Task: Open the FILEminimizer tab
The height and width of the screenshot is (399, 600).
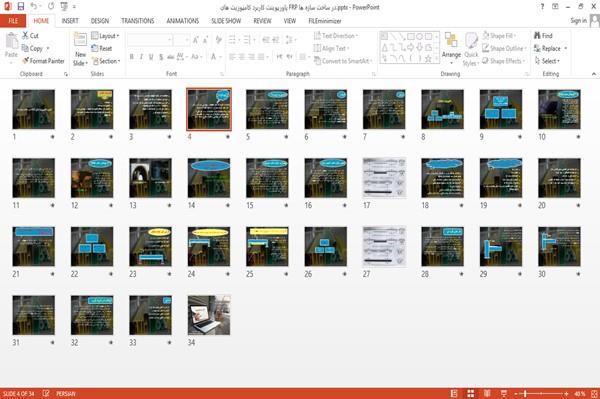Action: coord(325,21)
